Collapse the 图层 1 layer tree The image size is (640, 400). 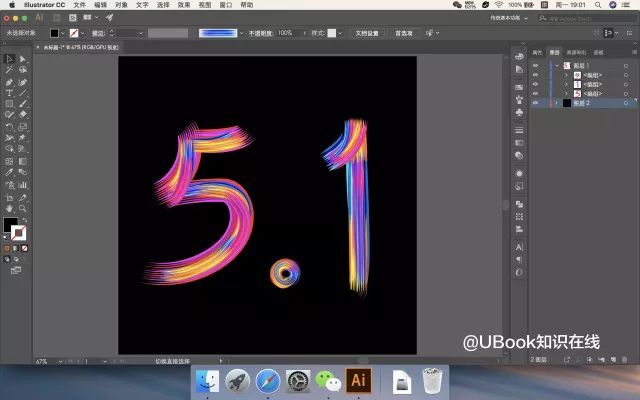click(557, 66)
